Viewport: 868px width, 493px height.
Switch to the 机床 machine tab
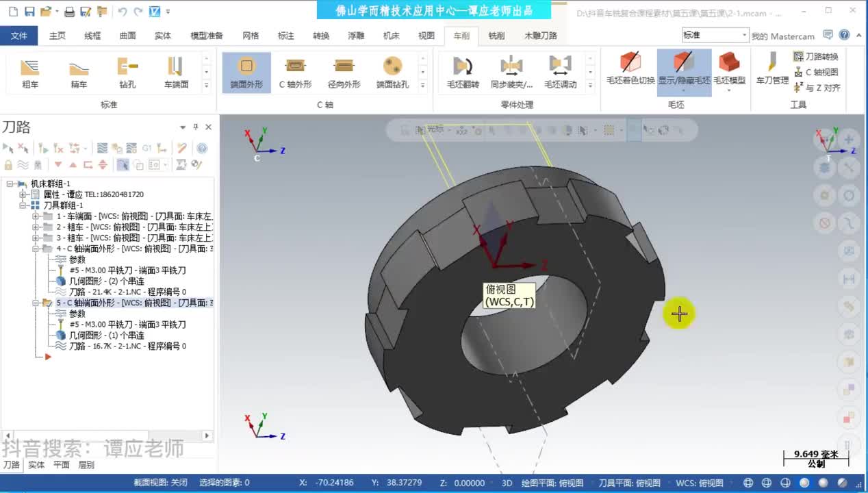pyautogui.click(x=392, y=36)
